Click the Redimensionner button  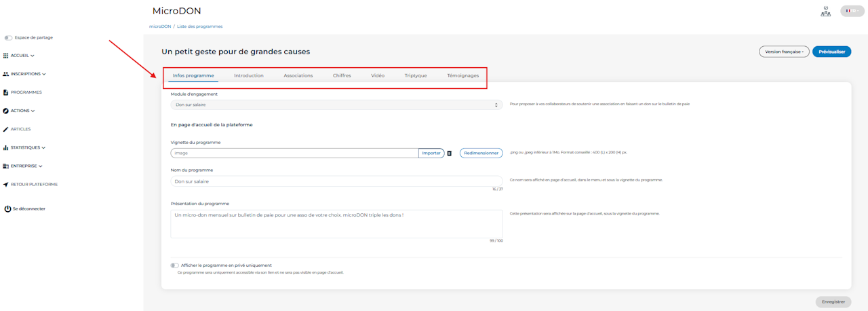click(x=481, y=153)
